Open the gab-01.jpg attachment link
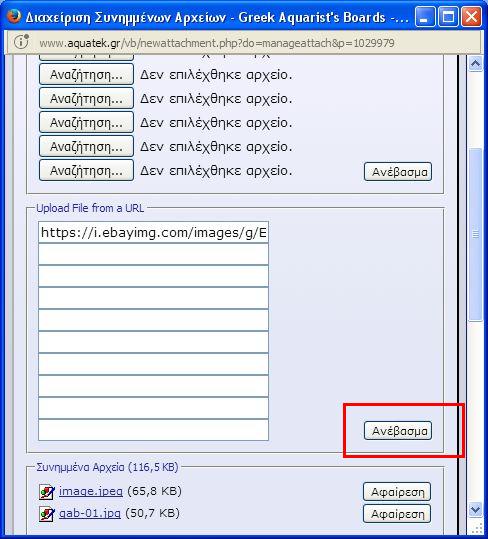Screen dimensions: 488x539 point(90,513)
